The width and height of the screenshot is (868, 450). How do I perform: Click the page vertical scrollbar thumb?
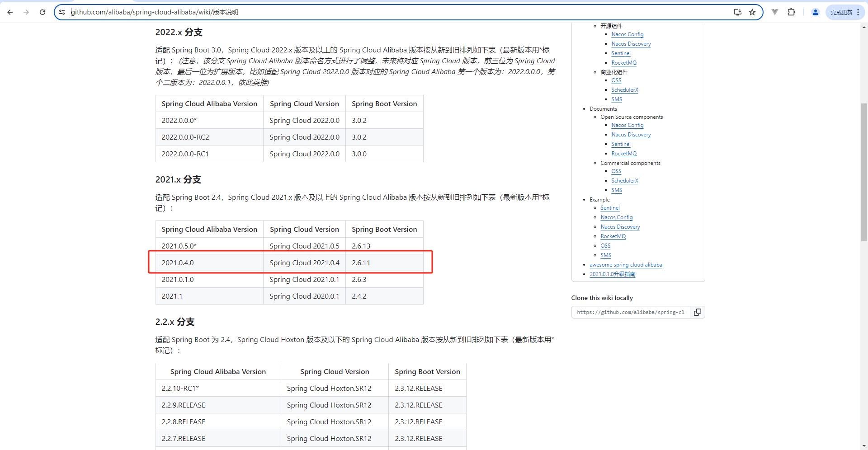pyautogui.click(x=864, y=172)
